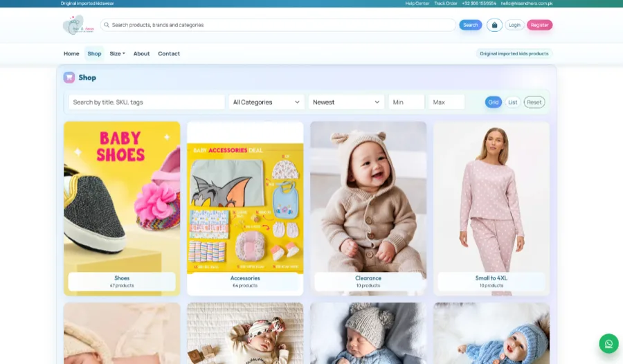This screenshot has width=623, height=364.
Task: Open the Accessories category card
Action: 245,208
